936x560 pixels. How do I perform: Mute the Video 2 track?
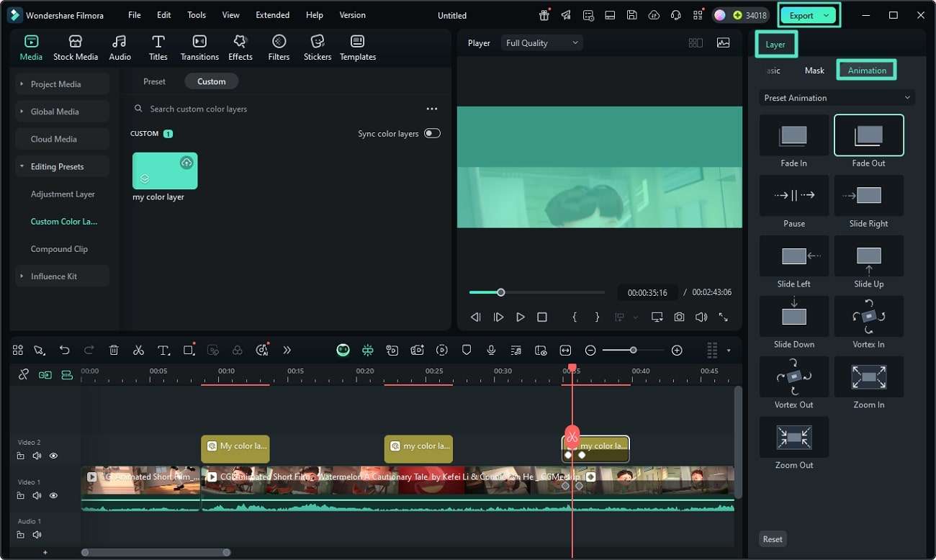coord(37,456)
